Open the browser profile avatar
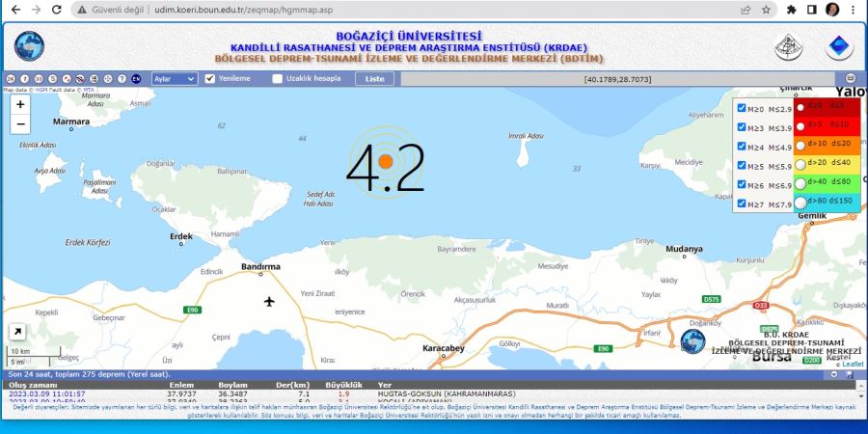This screenshot has height=434, width=868. coord(832,10)
